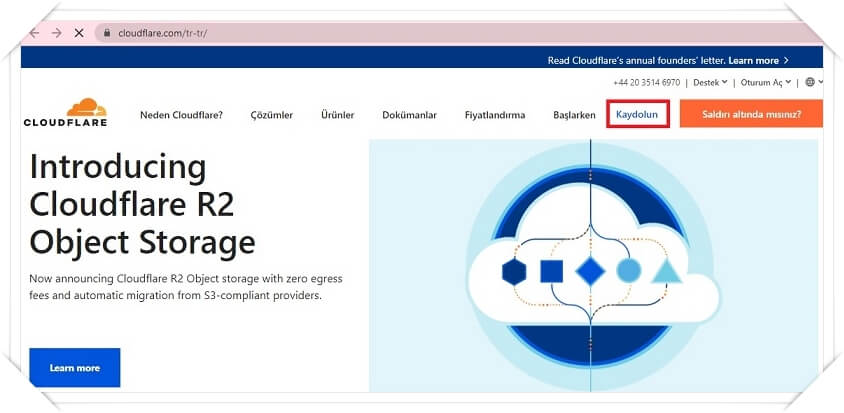Expand the language chevron beside the globe
The image size is (844, 413).
coord(820,82)
